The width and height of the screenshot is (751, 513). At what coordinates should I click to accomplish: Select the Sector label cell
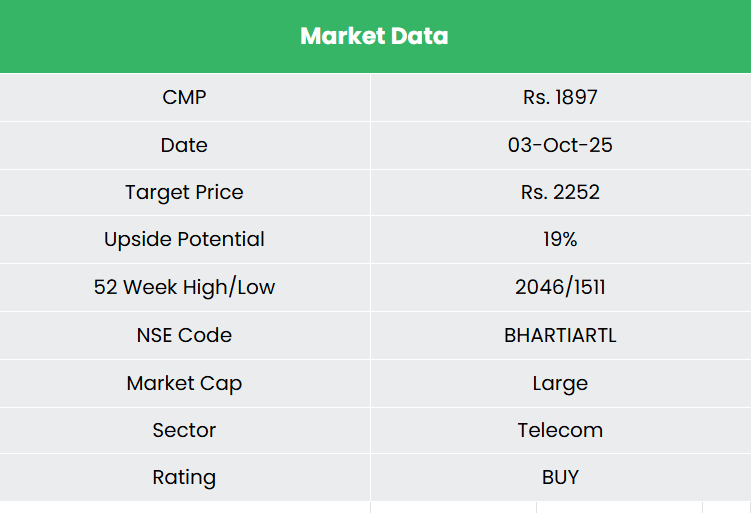[x=184, y=430]
